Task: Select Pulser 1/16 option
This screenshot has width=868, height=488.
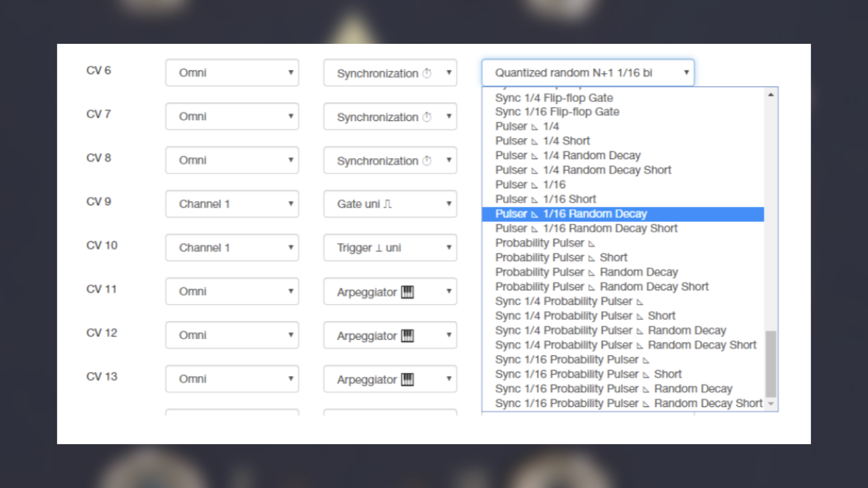Action: point(623,185)
